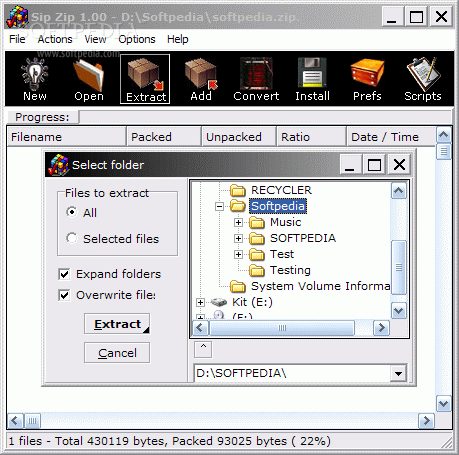Click the main file list scroll right arrow
This screenshot has width=459, height=455.
(x=426, y=421)
